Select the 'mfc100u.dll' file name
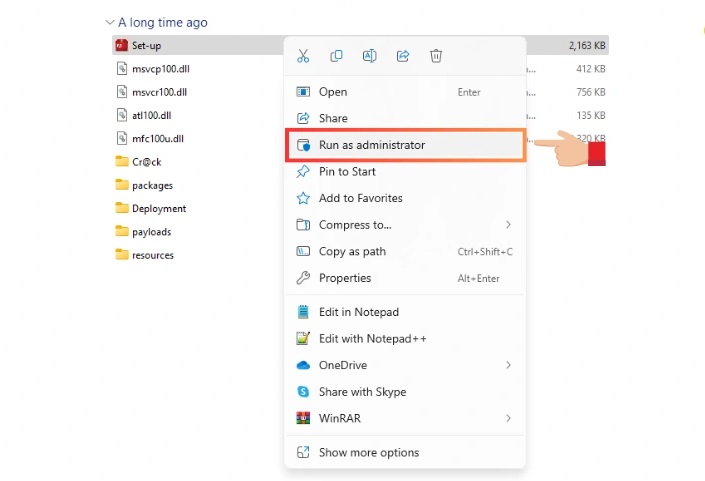The width and height of the screenshot is (705, 481). coord(158,139)
